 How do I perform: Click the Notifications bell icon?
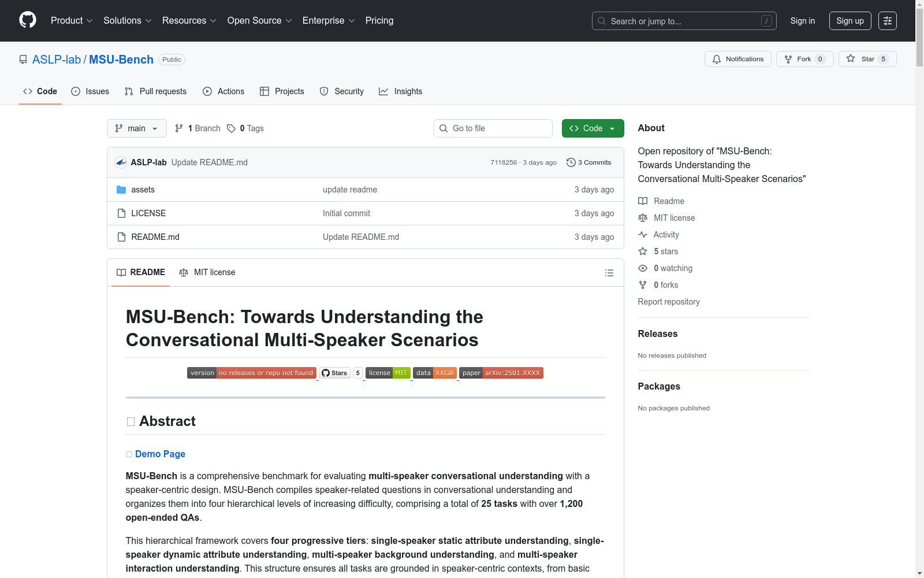pyautogui.click(x=717, y=59)
